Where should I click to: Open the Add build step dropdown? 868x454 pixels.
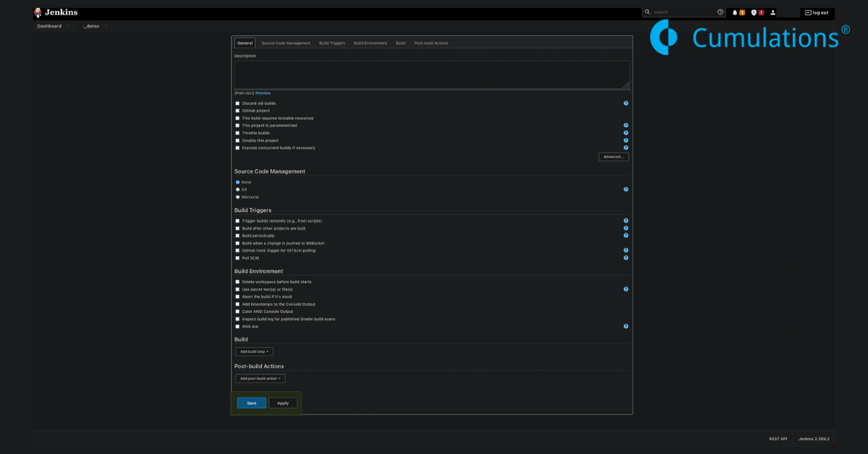[x=254, y=351]
